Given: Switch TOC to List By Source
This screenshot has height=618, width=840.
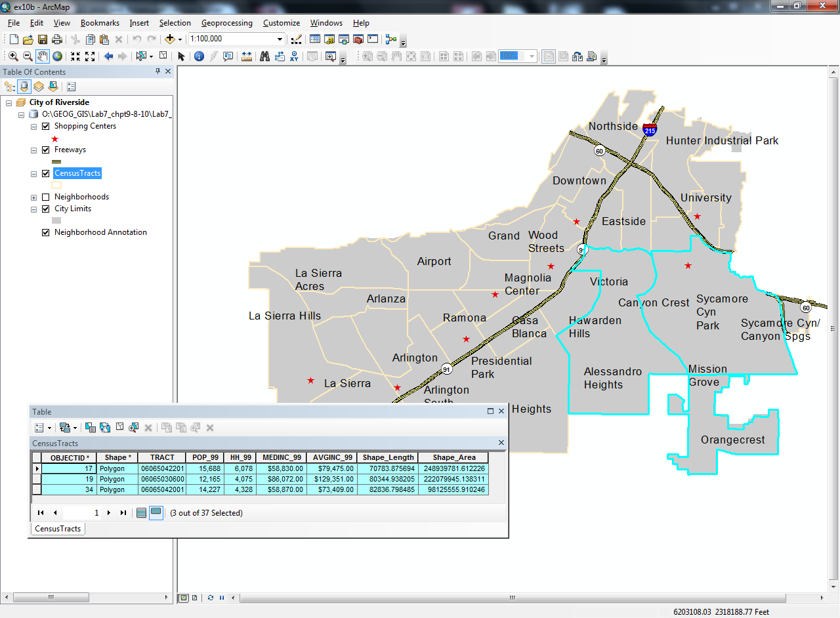Looking at the screenshot, I should point(24,86).
